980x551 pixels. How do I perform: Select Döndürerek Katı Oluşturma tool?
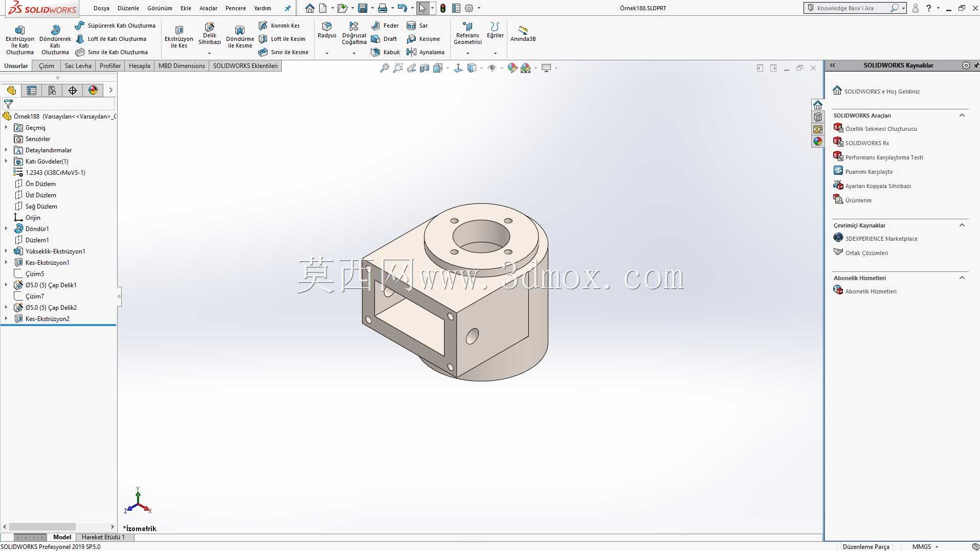[x=55, y=40]
